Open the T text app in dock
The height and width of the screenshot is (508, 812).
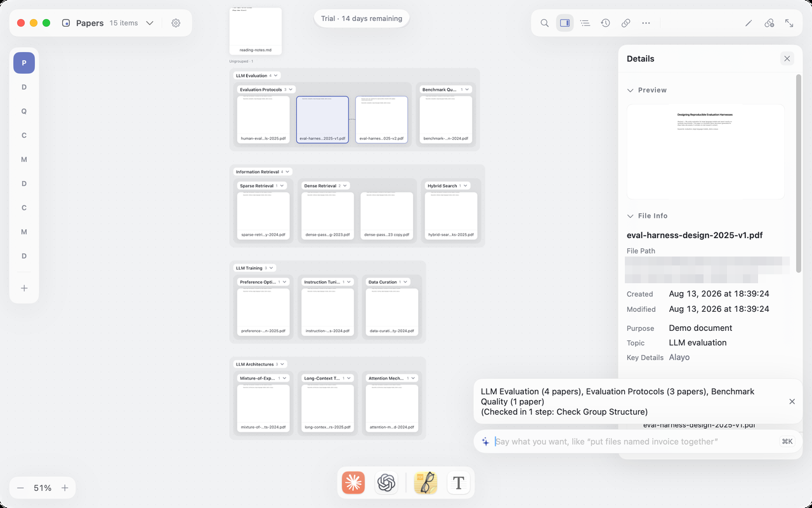point(459,483)
